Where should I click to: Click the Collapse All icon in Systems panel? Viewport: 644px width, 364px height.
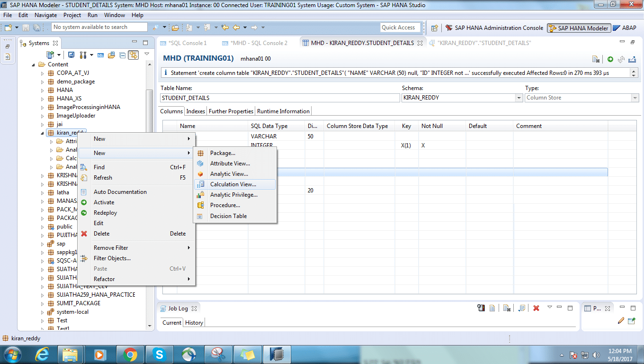pos(122,55)
